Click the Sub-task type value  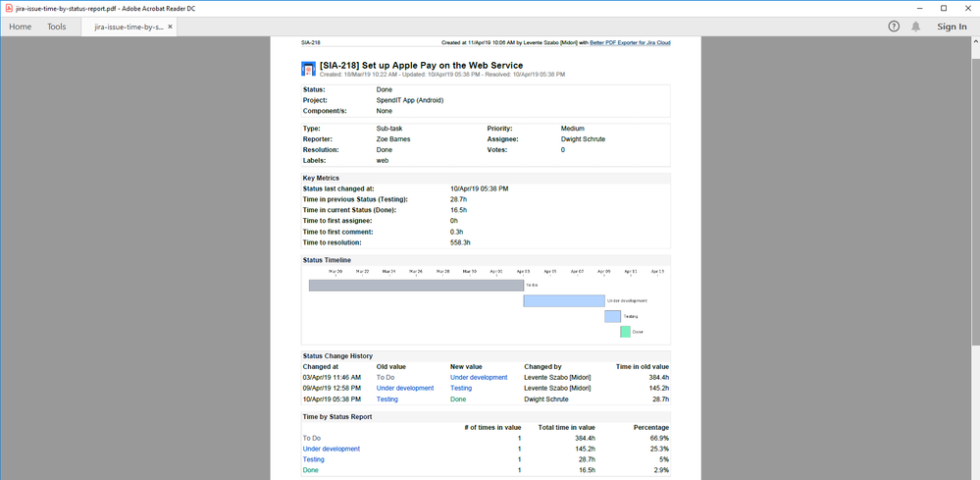coord(389,129)
